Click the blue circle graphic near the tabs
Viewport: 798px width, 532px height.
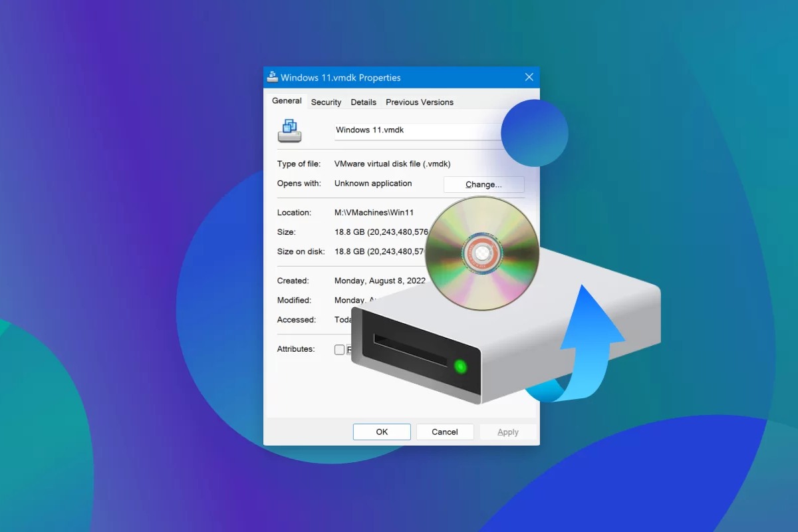[534, 133]
